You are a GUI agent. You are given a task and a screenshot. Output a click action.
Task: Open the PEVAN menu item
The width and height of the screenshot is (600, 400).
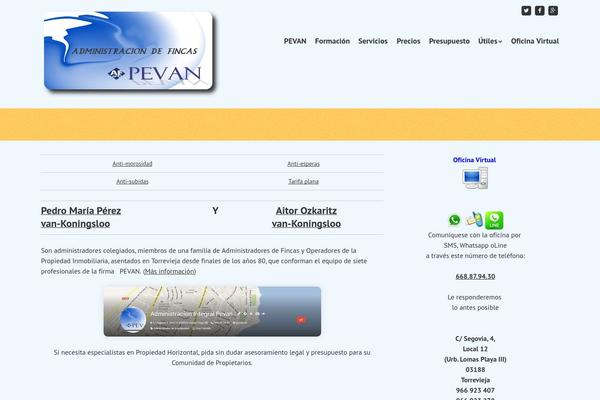click(x=295, y=41)
